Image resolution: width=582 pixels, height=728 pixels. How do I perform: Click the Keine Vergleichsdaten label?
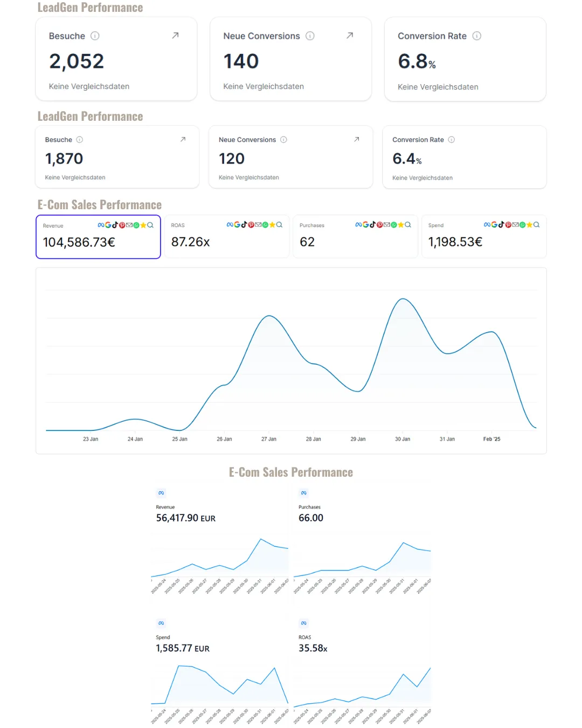coord(88,86)
